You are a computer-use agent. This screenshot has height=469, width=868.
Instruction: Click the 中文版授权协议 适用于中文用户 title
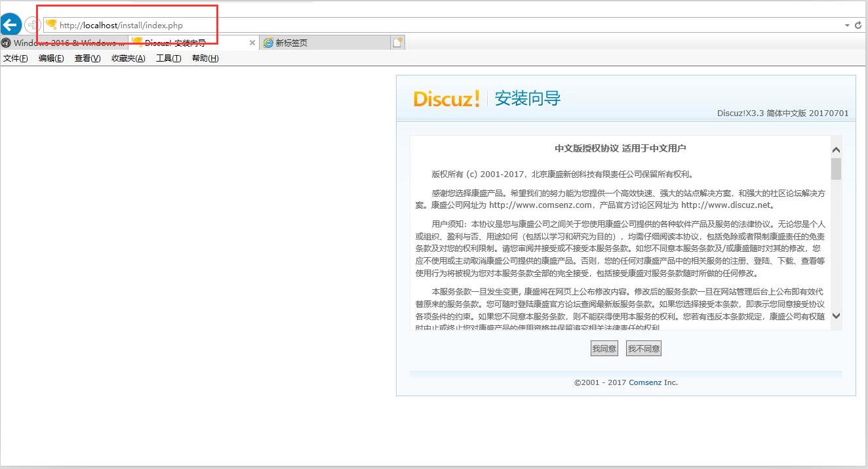(620, 148)
